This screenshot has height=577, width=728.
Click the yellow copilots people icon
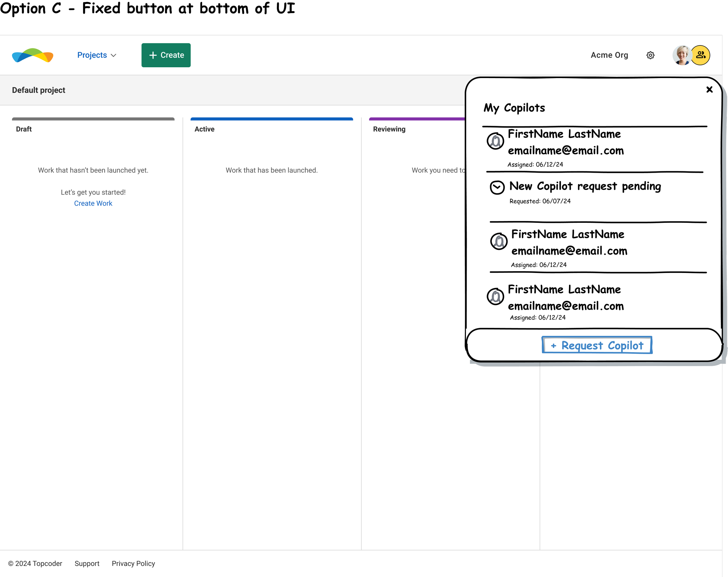point(701,55)
